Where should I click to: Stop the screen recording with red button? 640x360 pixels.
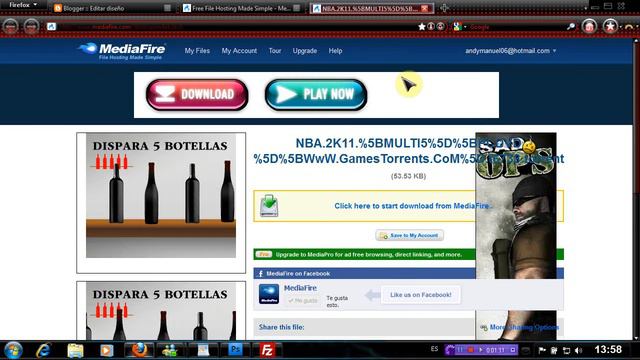470,350
